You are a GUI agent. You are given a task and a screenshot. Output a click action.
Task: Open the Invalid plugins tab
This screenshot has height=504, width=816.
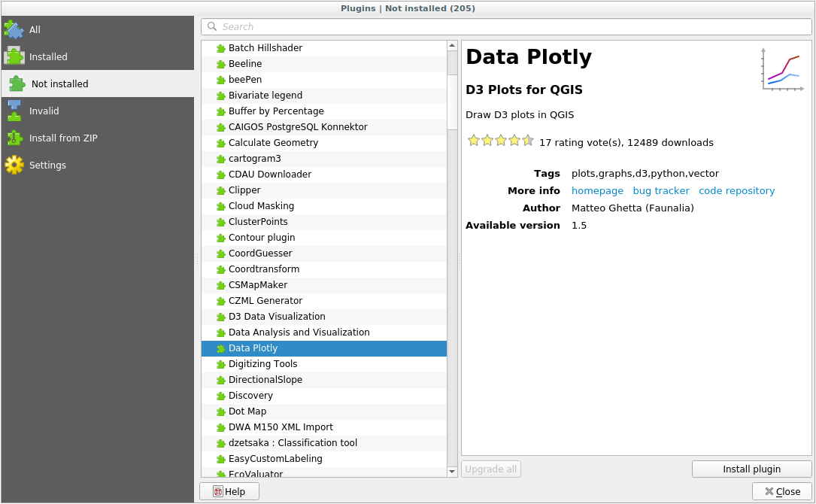(44, 111)
